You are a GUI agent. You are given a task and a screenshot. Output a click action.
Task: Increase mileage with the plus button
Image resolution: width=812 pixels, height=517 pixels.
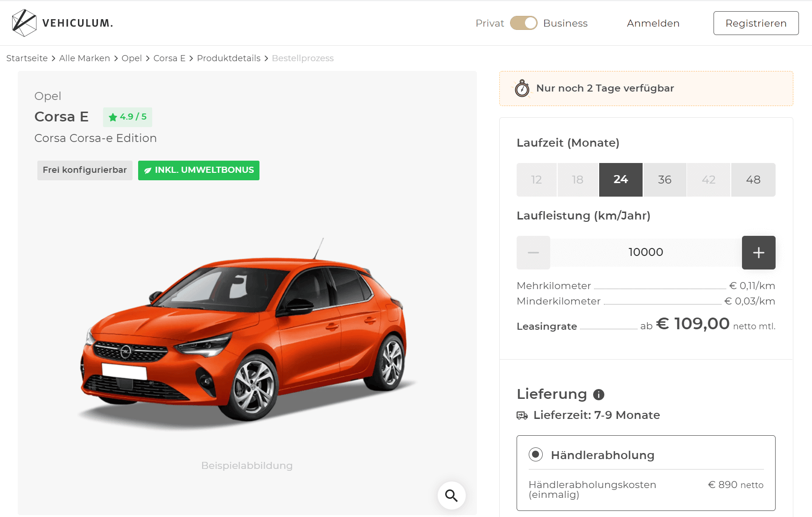759,253
